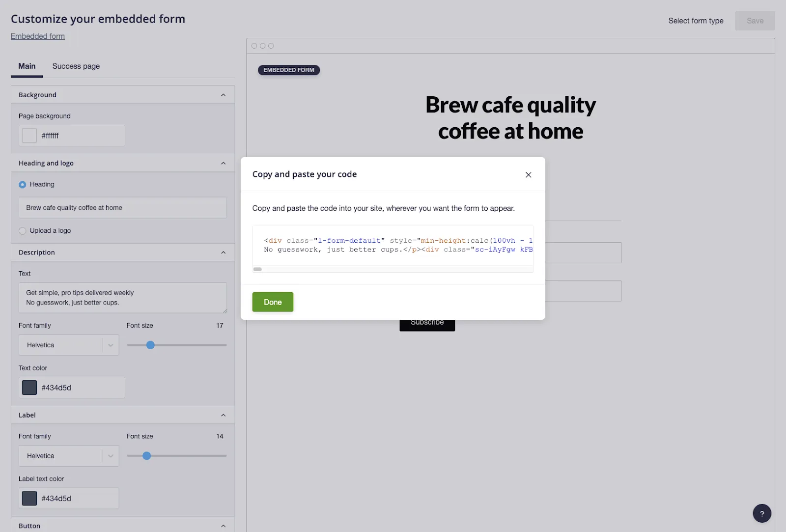Close the "Copy and paste your code" dialog

coord(529,174)
